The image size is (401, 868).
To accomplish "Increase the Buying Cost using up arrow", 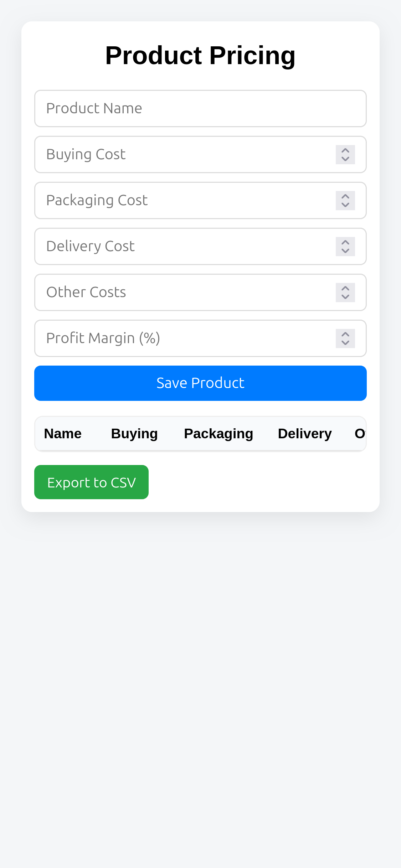I will (345, 150).
